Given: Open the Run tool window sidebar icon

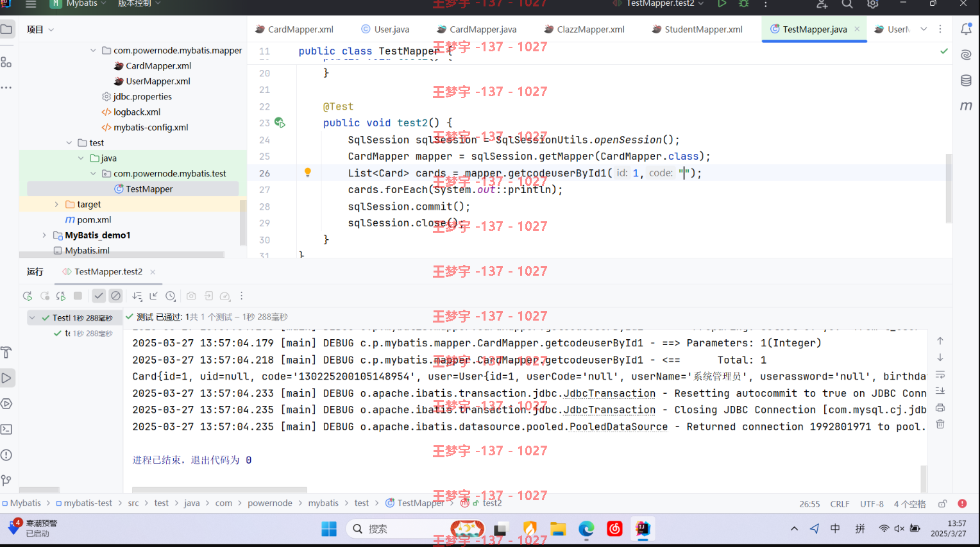Looking at the screenshot, I should point(6,378).
